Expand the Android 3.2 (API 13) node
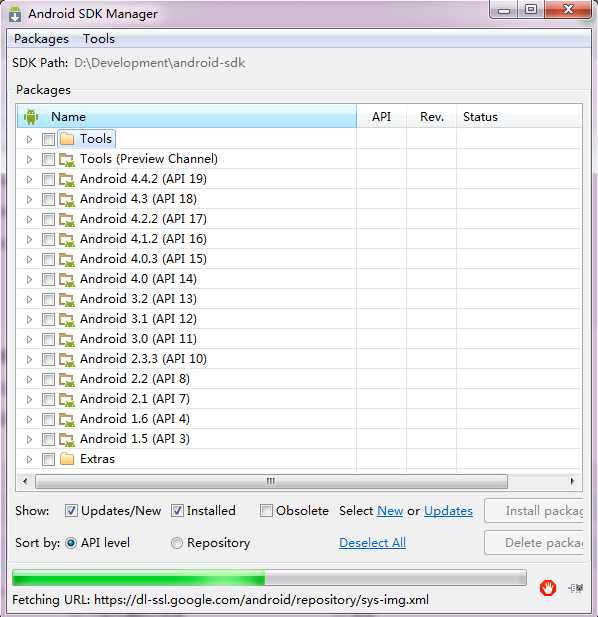 29,299
